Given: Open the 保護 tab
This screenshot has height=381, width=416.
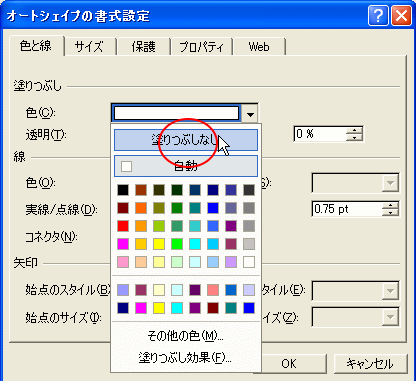Looking at the screenshot, I should point(143,47).
